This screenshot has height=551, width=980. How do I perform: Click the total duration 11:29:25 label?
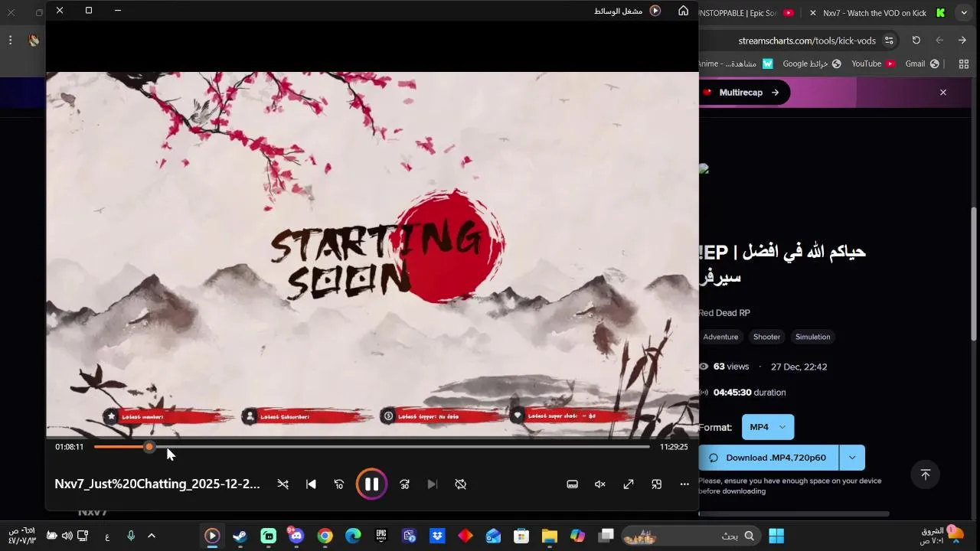point(674,447)
